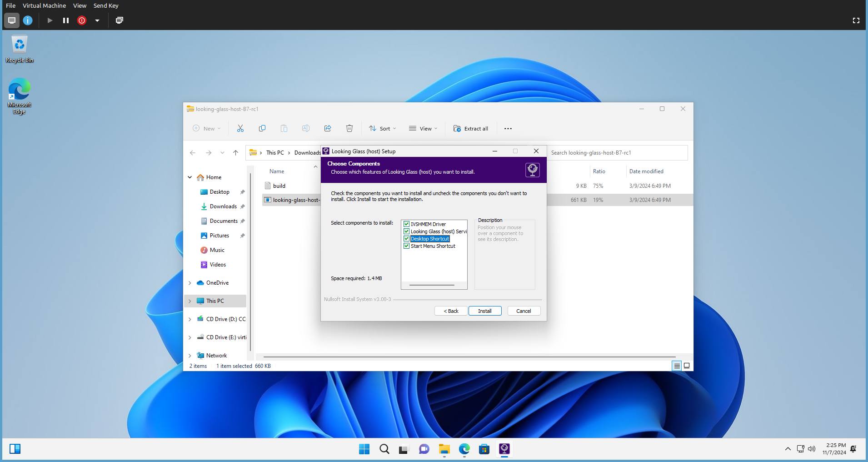The height and width of the screenshot is (462, 868).
Task: Click the Paste icon in Explorer toolbar
Action: pos(284,129)
